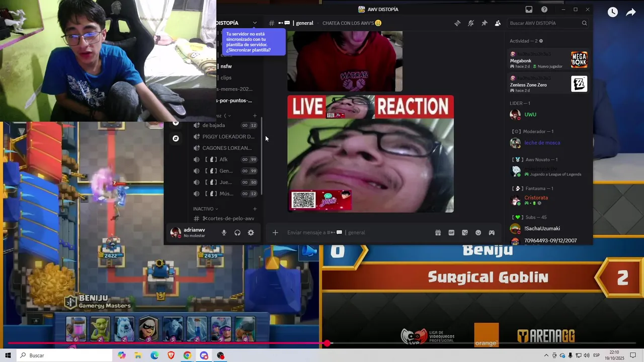The width and height of the screenshot is (644, 362).
Task: Open the sticker picker icon
Action: [x=465, y=232]
